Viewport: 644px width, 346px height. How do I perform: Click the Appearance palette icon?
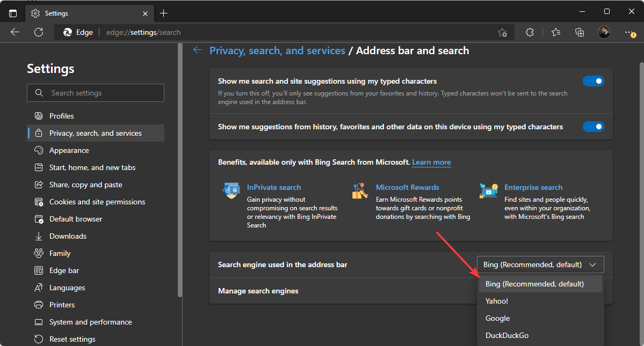[x=39, y=150]
